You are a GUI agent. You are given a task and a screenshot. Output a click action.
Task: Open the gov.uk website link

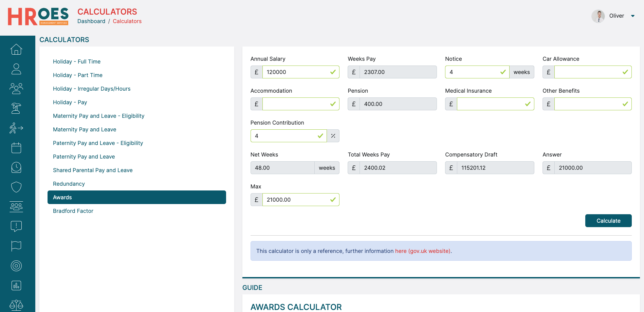point(423,251)
